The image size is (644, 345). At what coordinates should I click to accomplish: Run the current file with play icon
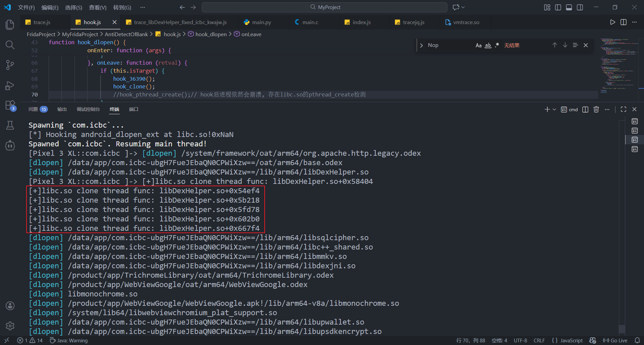point(612,22)
